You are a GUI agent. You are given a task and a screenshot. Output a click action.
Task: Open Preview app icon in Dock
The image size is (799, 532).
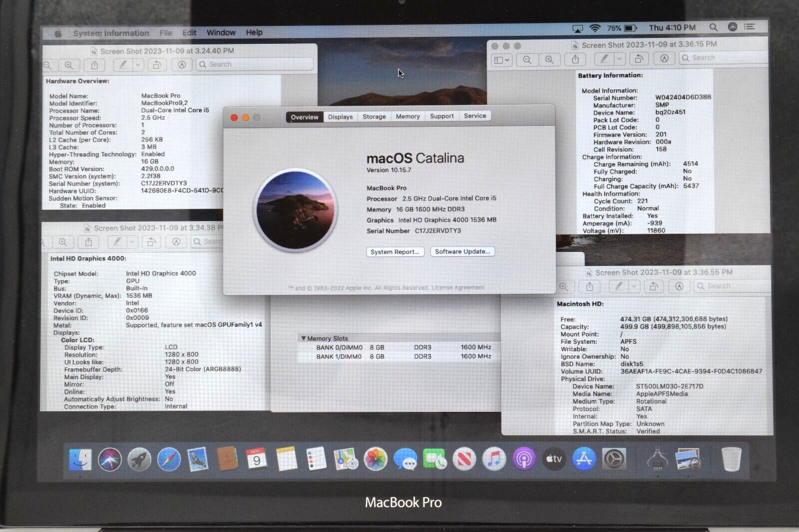coord(688,459)
